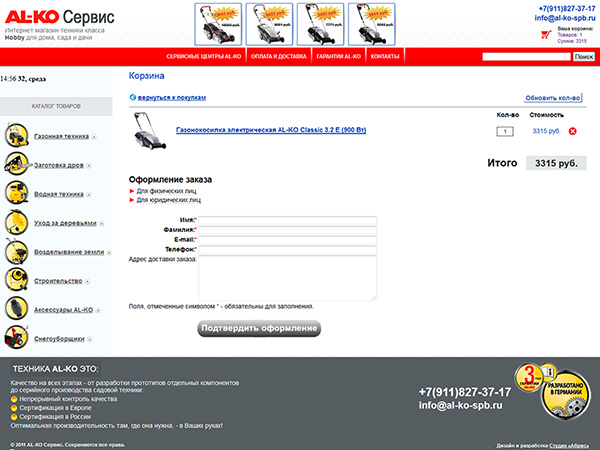Open the AL-KO accessories category icon

[x=16, y=308]
